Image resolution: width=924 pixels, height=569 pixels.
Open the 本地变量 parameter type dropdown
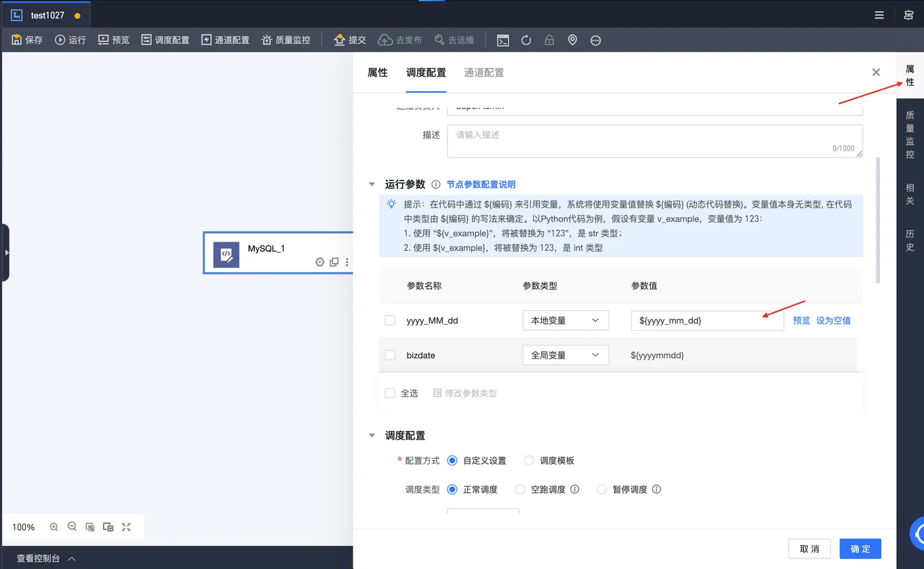[566, 320]
